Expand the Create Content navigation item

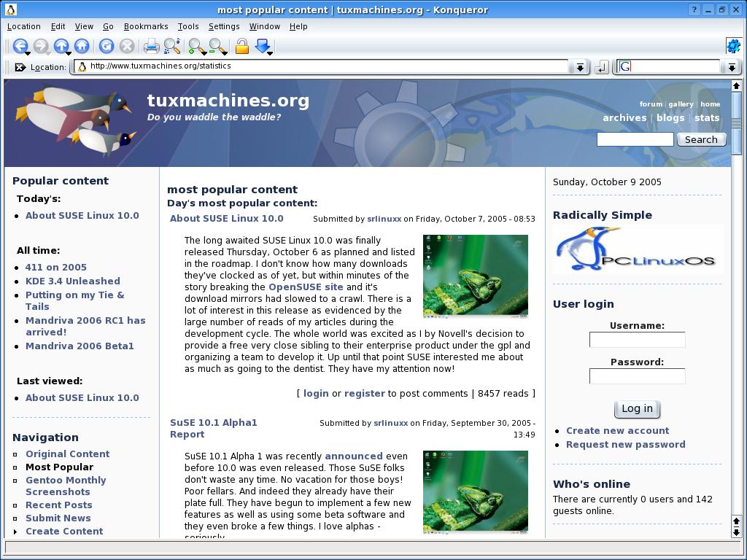[x=15, y=532]
